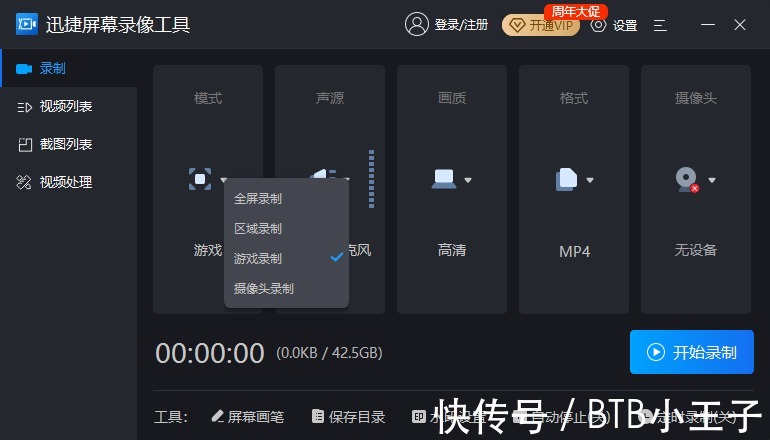Click the 录制 camera icon in sidebar
The image size is (770, 440).
coord(24,69)
